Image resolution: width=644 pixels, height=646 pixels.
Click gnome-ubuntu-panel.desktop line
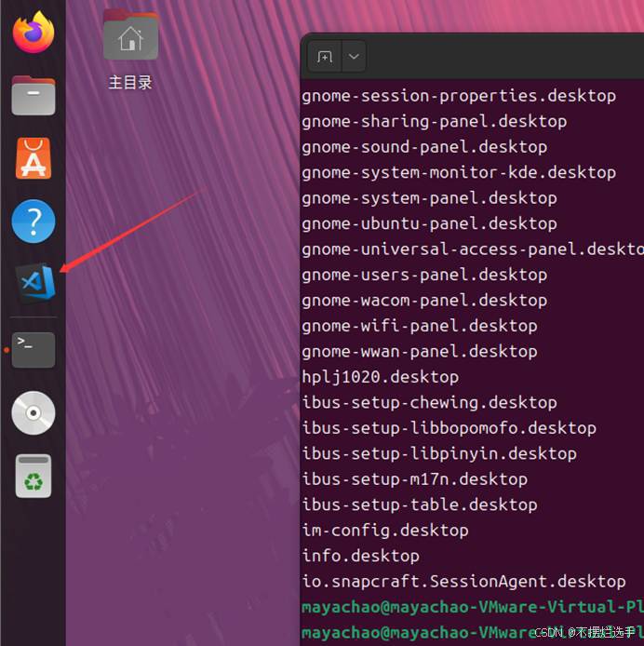tap(429, 224)
